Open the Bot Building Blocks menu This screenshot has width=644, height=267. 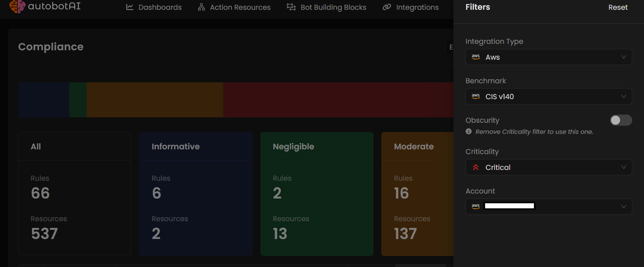[327, 7]
